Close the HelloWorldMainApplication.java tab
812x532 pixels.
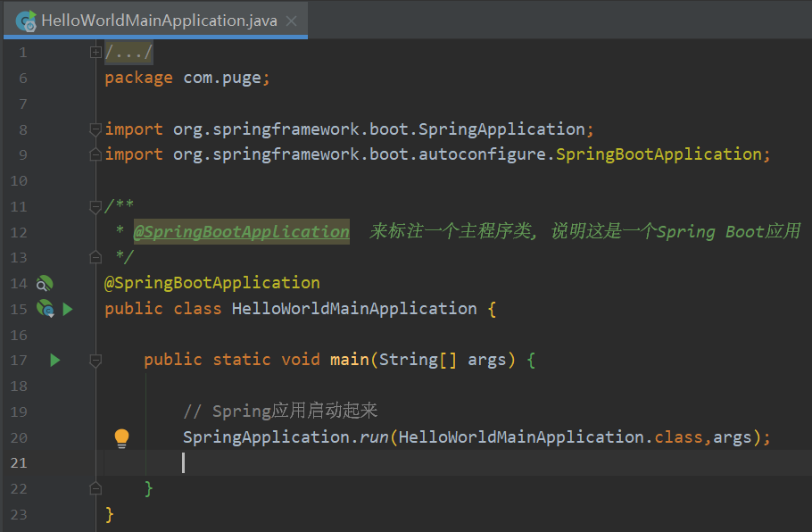click(x=292, y=21)
